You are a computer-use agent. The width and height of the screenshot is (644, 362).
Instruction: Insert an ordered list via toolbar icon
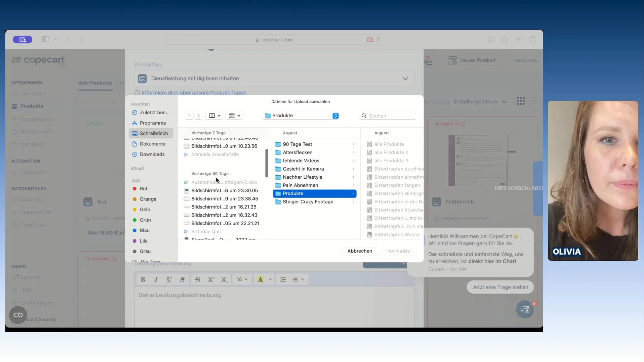pos(283,280)
